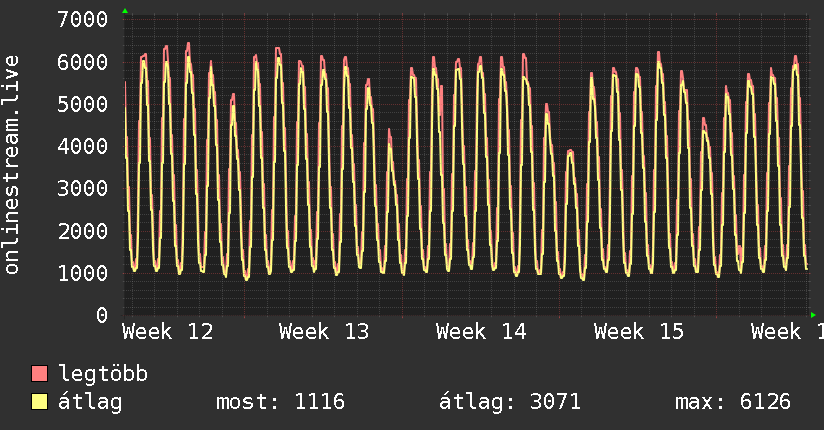Click the 0 y-axis tick label
Image resolution: width=824 pixels, height=430 pixels.
(101, 315)
